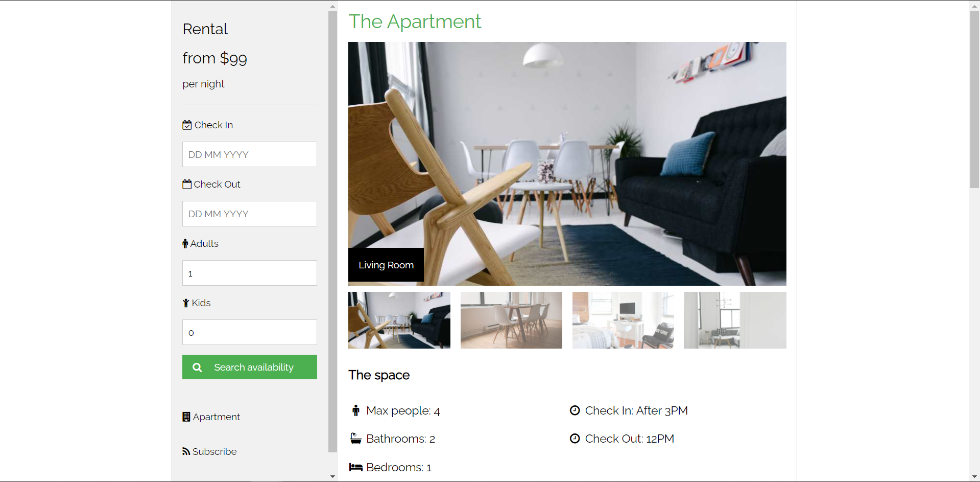Click the sidebar scroll down arrow

(x=332, y=476)
